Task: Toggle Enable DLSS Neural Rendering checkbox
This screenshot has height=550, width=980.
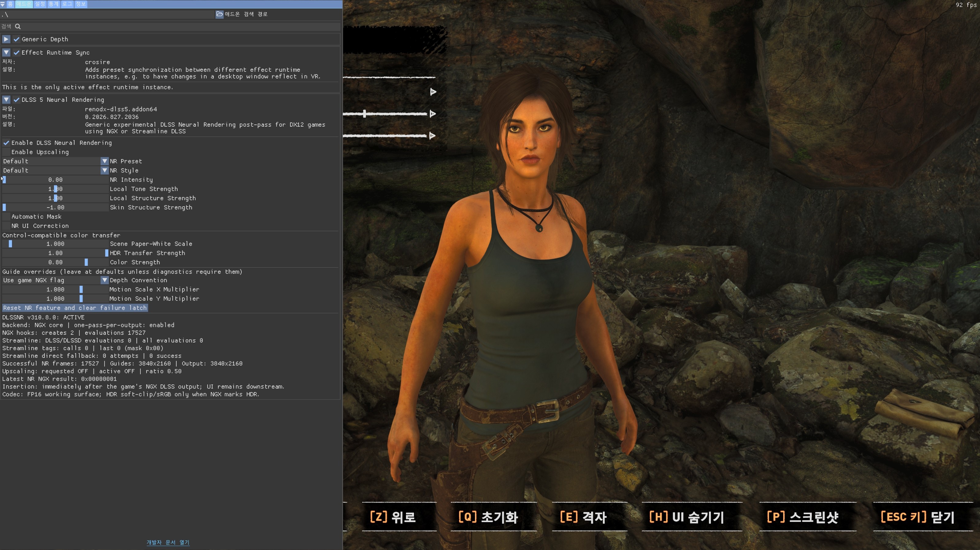Action: click(x=6, y=143)
